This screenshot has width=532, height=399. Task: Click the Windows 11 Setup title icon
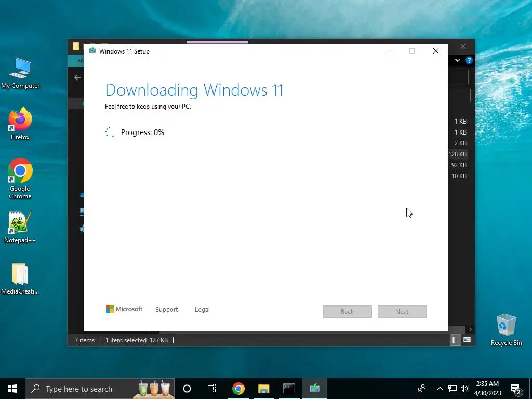coord(92,51)
